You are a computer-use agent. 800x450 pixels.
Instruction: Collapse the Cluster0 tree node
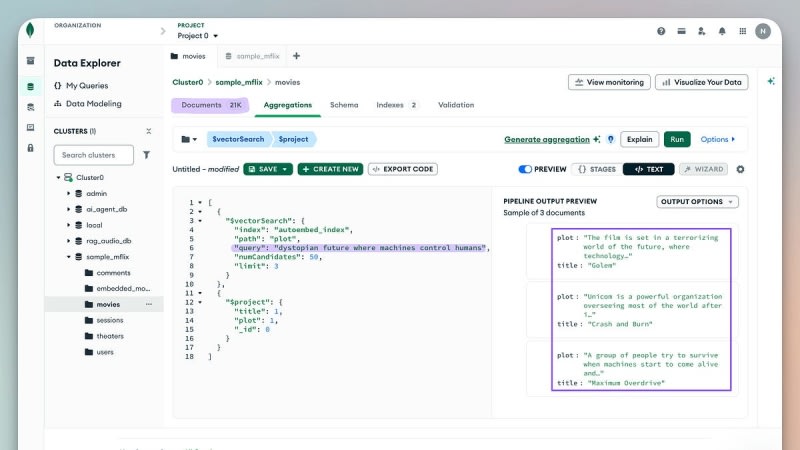click(58, 178)
